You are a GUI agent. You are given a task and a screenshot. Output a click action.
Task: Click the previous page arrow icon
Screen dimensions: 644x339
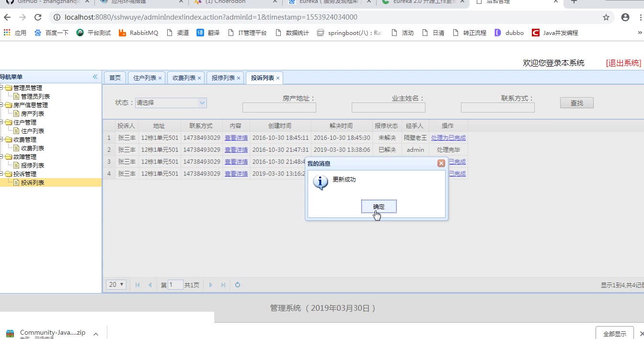(x=150, y=285)
